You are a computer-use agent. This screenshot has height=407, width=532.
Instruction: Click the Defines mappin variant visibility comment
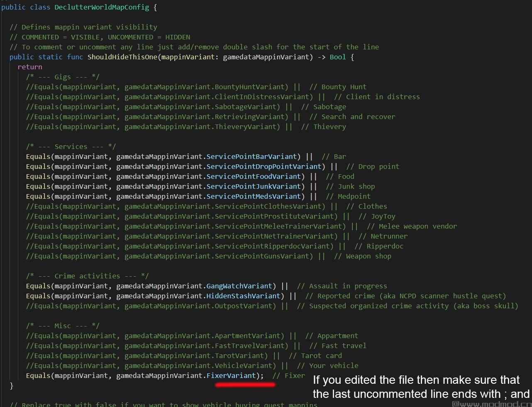coord(83,27)
